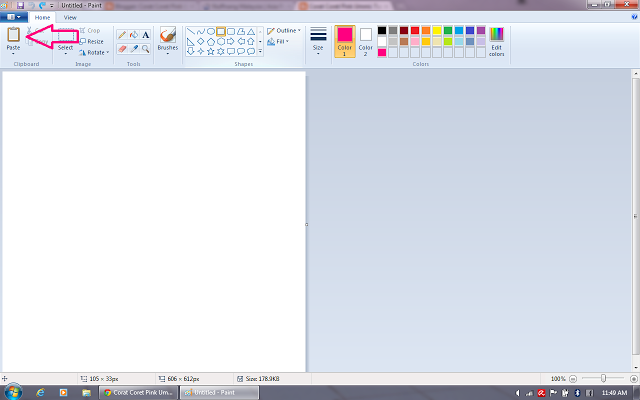
Task: Select the Text tool
Action: click(146, 35)
